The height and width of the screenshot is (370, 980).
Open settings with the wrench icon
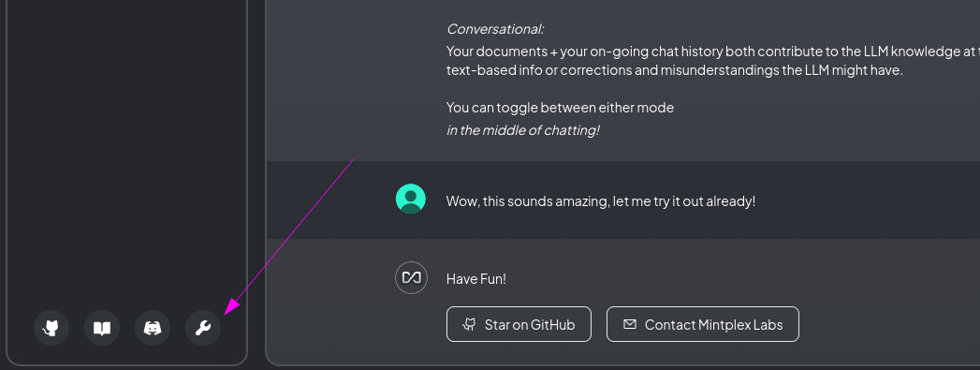[x=203, y=328]
